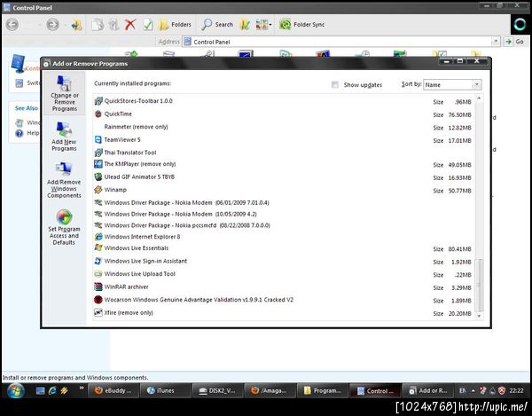532x416 pixels.
Task: Select the TeamViewer 5 icon
Action: click(98, 139)
